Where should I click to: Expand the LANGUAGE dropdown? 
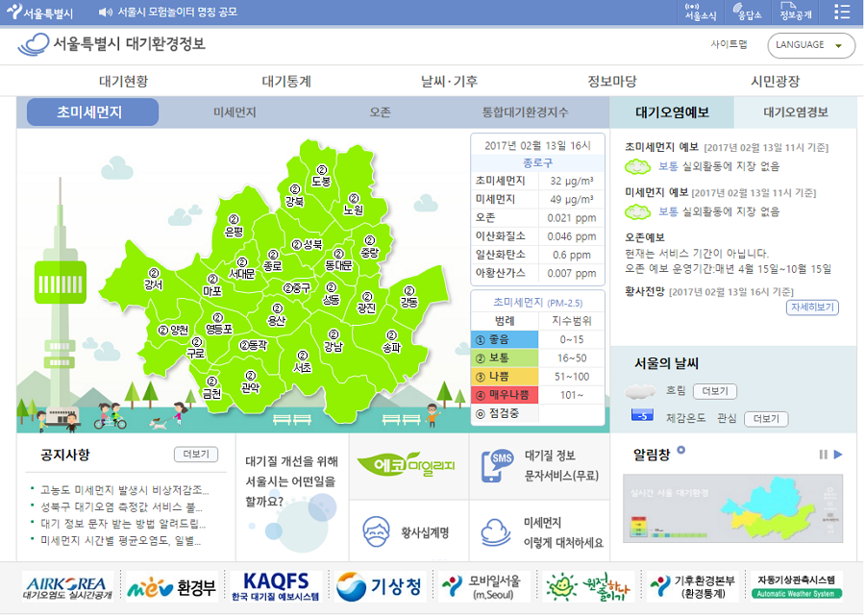point(811,45)
